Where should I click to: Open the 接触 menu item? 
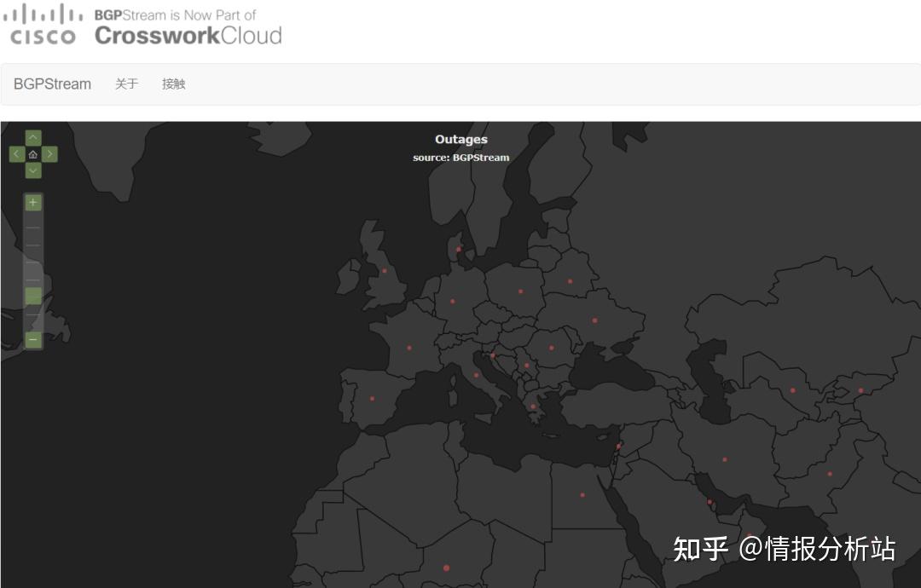pyautogui.click(x=174, y=84)
